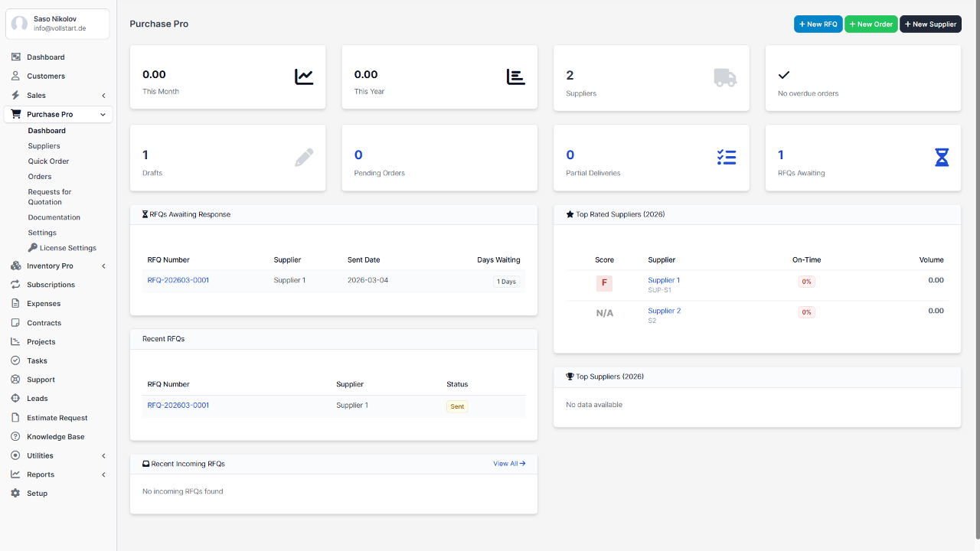Open the Documentation submenu item
This screenshot has width=980, height=551.
click(x=54, y=217)
